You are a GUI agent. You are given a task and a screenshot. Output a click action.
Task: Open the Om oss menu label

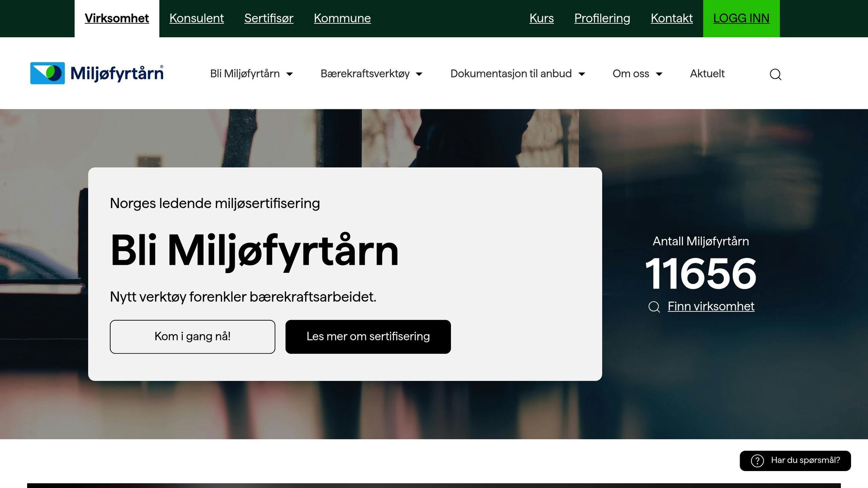coord(631,74)
